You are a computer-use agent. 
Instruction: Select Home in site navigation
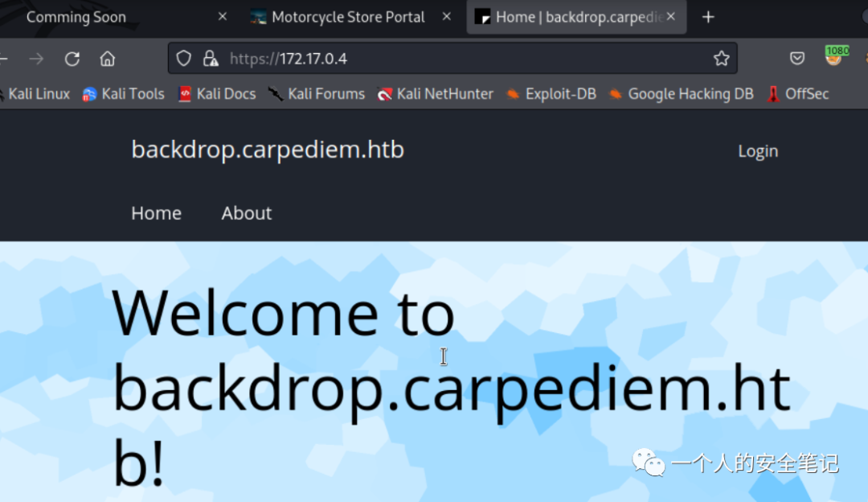tap(156, 213)
